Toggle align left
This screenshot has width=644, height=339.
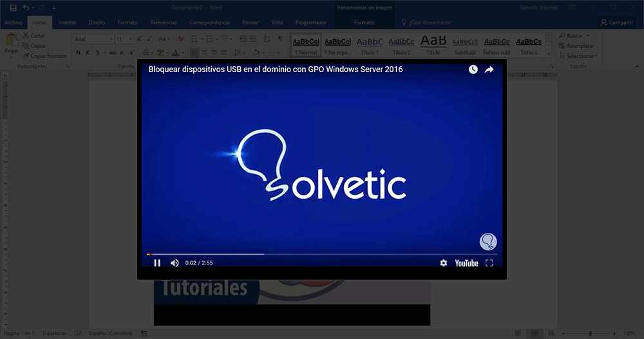pos(194,53)
